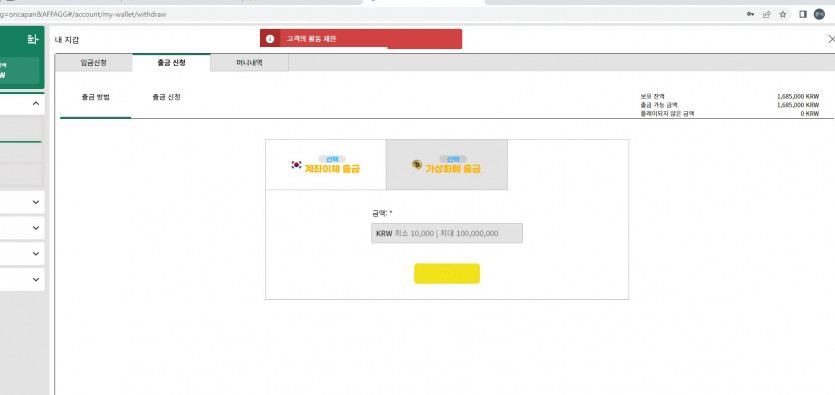The width and height of the screenshot is (835, 395).
Task: Click the 보유 잔액 1,685,000 KRW value
Action: 798,97
